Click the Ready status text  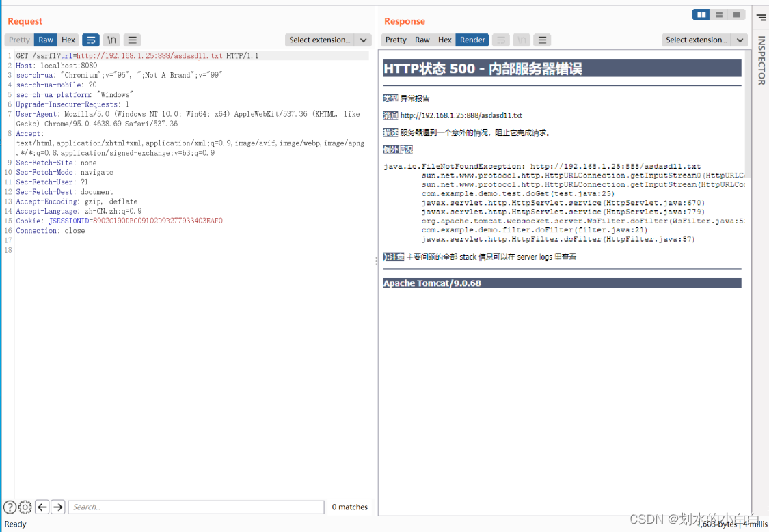tap(15, 524)
